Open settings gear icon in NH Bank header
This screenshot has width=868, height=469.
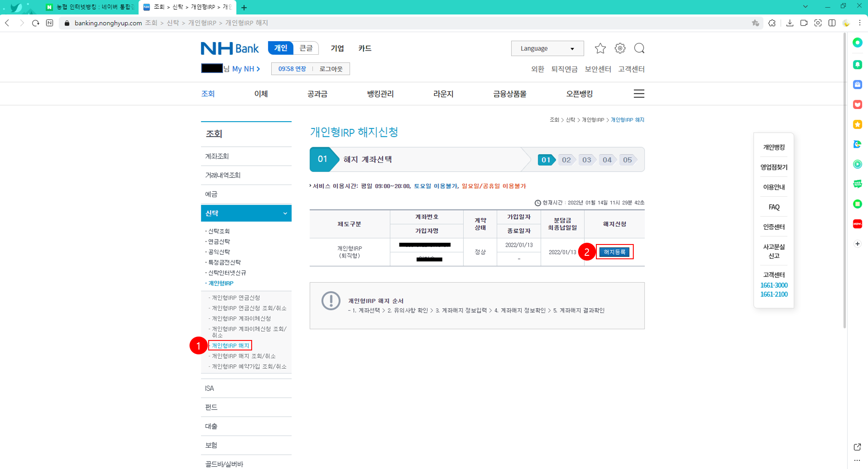620,48
